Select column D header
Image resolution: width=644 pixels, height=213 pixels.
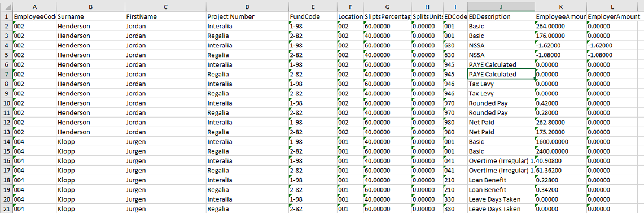(247, 6)
